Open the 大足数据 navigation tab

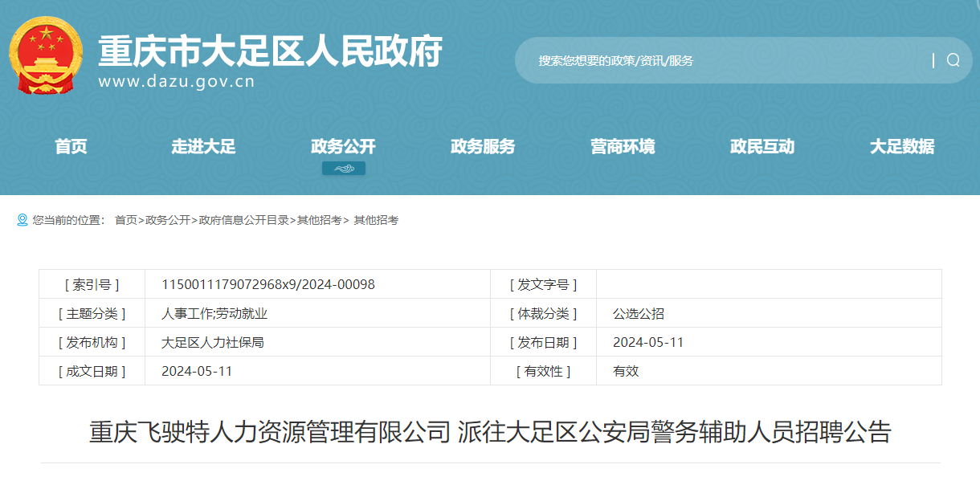tap(902, 146)
